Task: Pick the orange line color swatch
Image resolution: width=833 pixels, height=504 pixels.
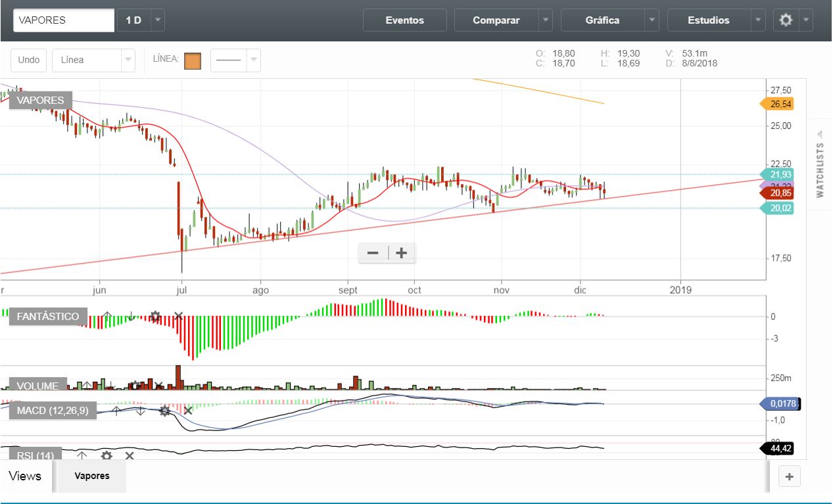Action: 192,60
